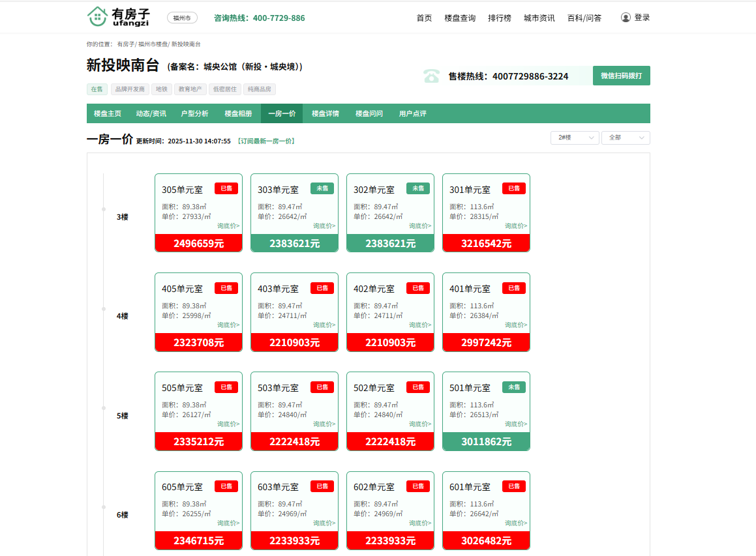
Task: Click the telephone icon beside sales hotline
Action: 431,76
